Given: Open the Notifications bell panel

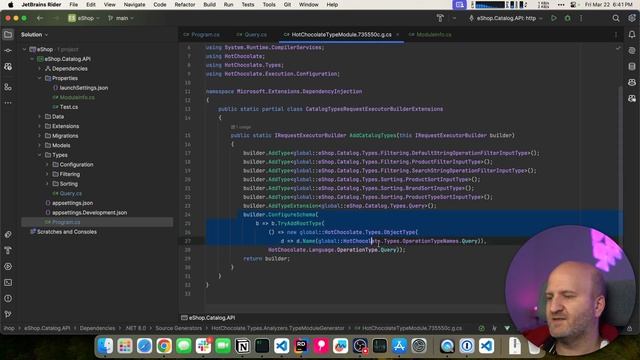Looking at the screenshot, I should [632, 35].
